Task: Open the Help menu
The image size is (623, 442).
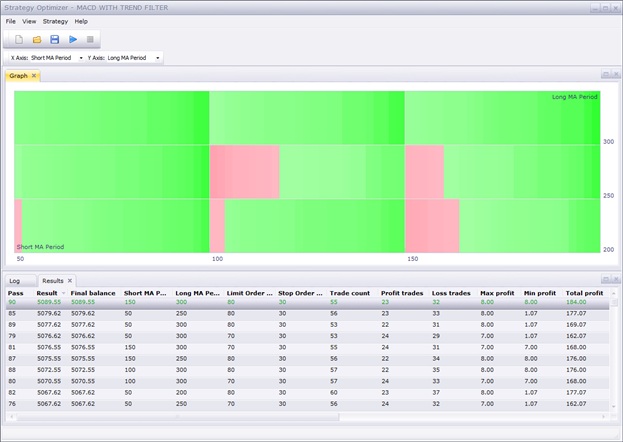Action: [81, 21]
